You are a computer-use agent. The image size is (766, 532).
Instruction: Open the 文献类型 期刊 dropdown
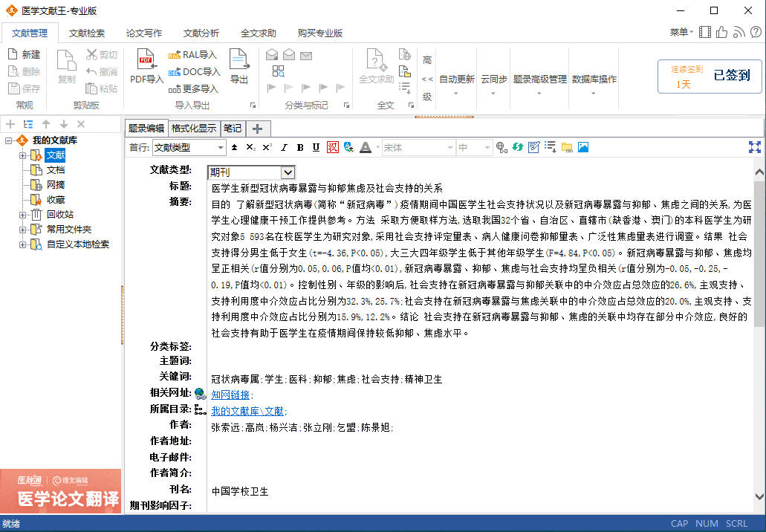(288, 172)
